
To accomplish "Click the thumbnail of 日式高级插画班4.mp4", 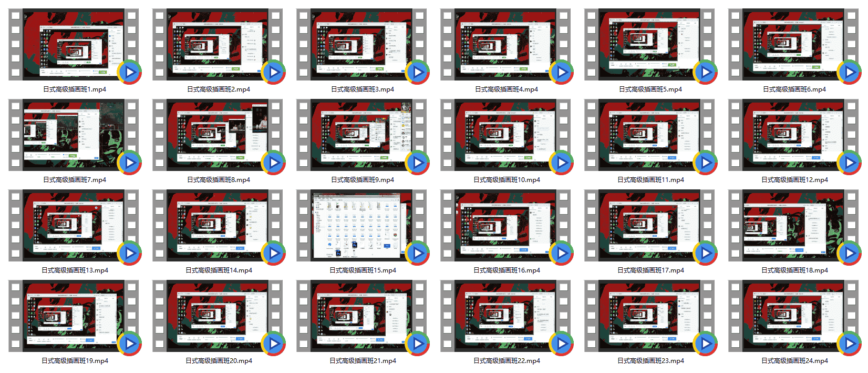I will tap(506, 44).
